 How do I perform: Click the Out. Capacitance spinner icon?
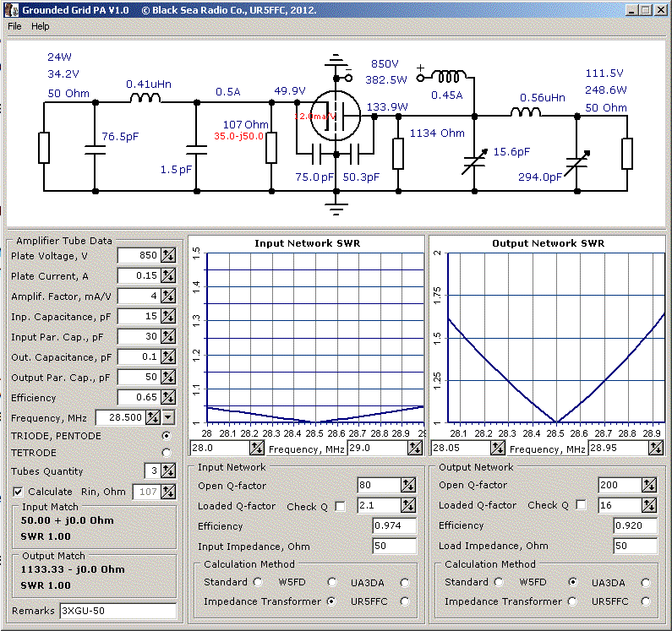pyautogui.click(x=168, y=356)
